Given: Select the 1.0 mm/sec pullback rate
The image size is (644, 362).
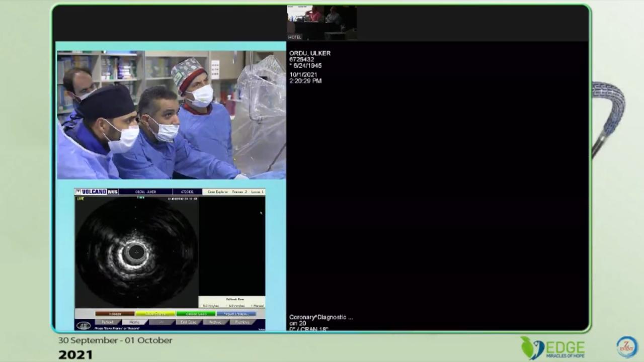Looking at the screenshot, I should (x=236, y=306).
